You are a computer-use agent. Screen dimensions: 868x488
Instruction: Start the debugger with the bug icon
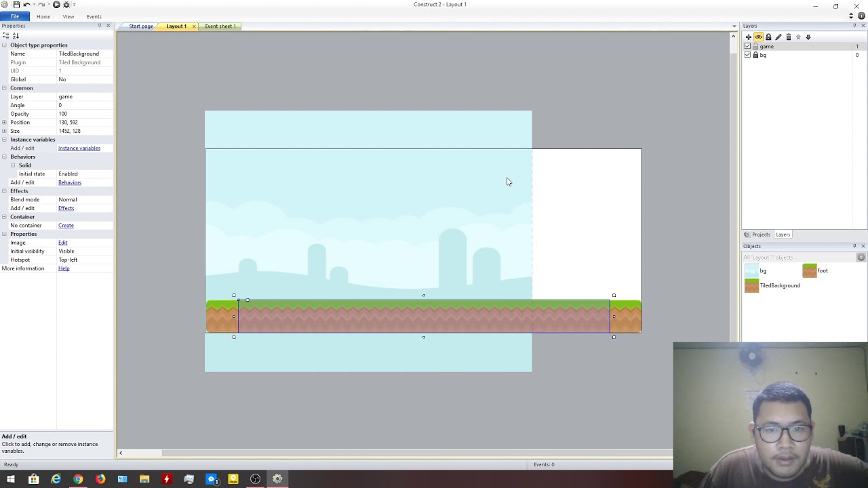tap(66, 5)
